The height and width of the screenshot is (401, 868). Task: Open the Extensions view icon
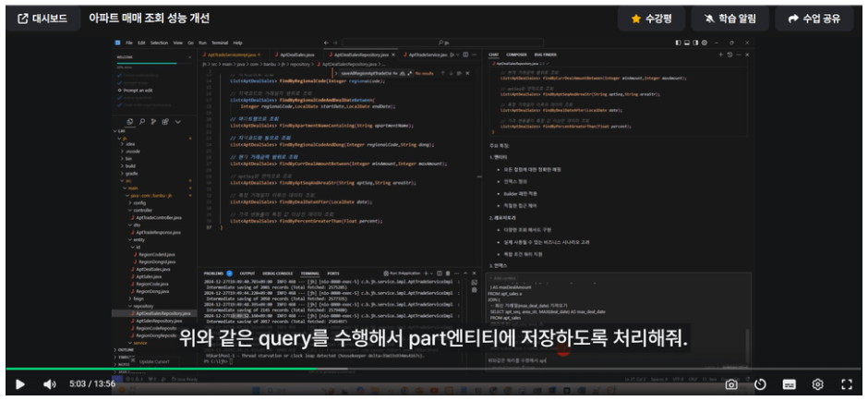[x=165, y=122]
